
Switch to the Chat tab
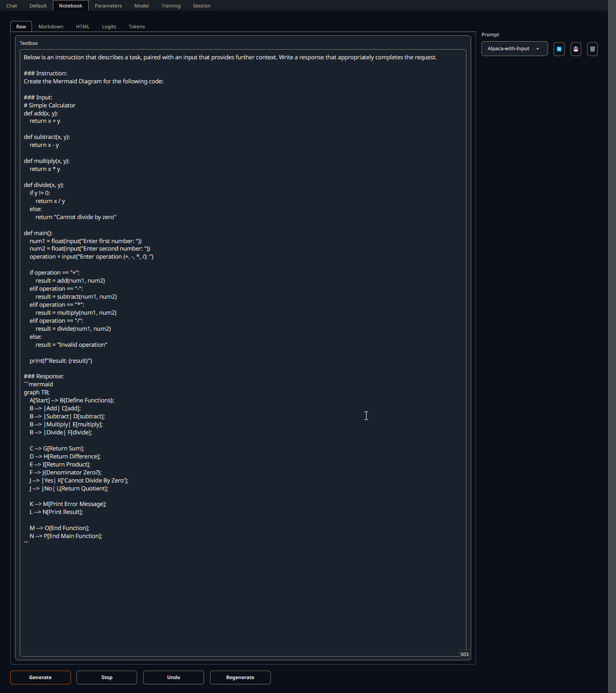[11, 5]
